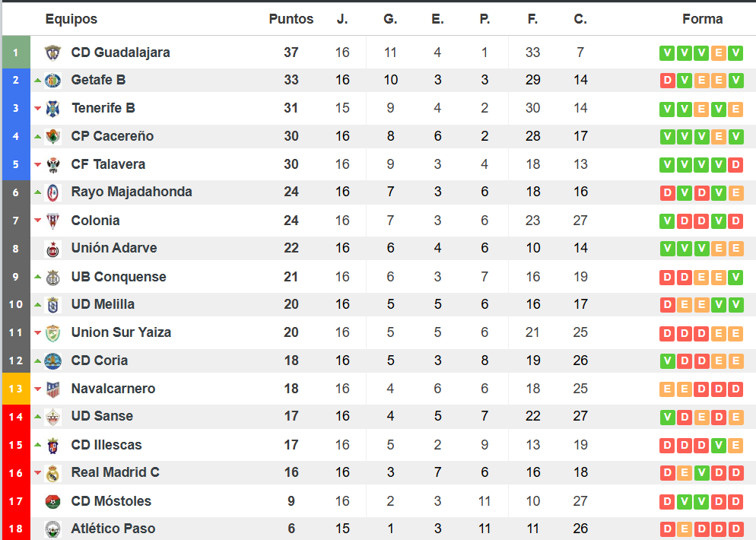Click the Tenerife B crest icon
Viewport: 756px width, 540px height.
(x=52, y=109)
